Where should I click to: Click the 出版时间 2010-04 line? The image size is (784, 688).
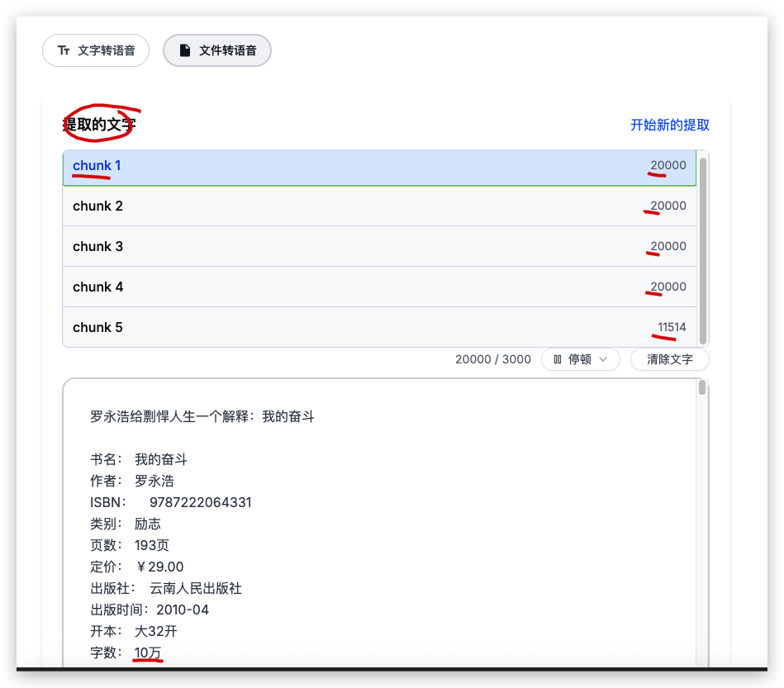(150, 610)
